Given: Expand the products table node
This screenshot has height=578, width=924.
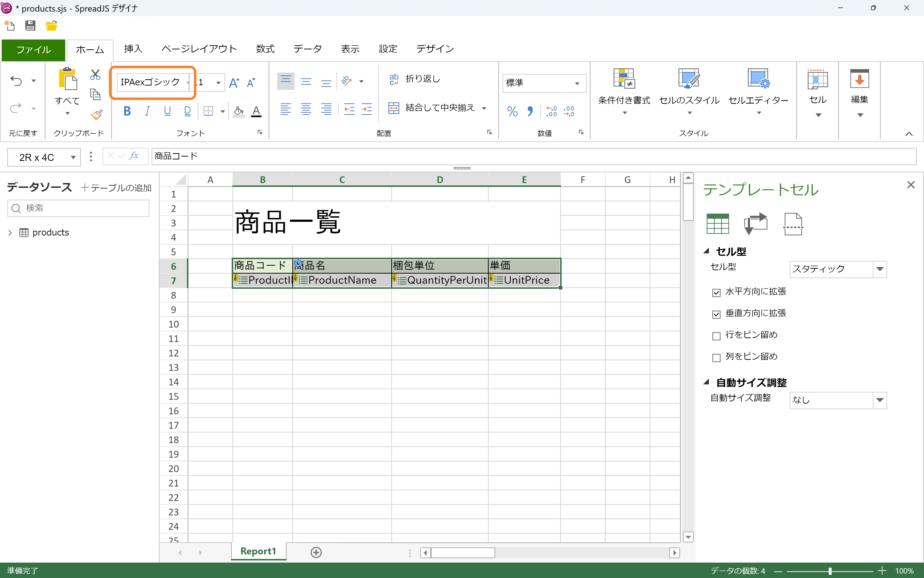Looking at the screenshot, I should pos(10,233).
